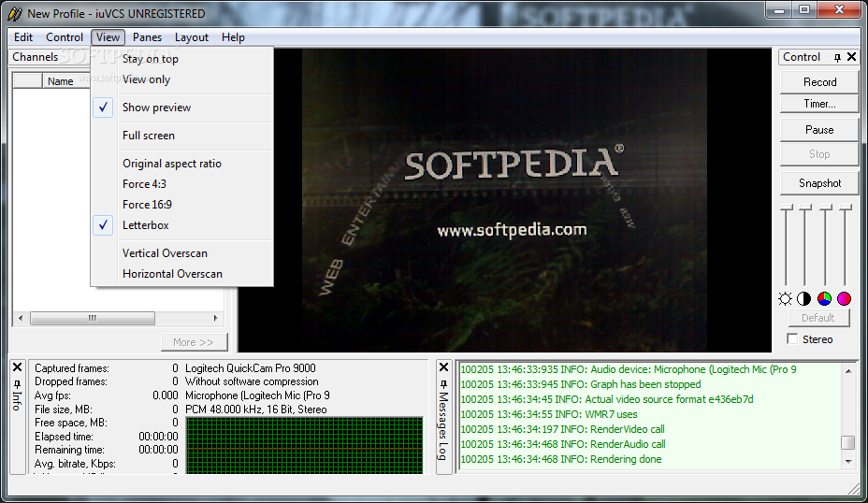
Task: Click the Stop button
Action: click(819, 154)
